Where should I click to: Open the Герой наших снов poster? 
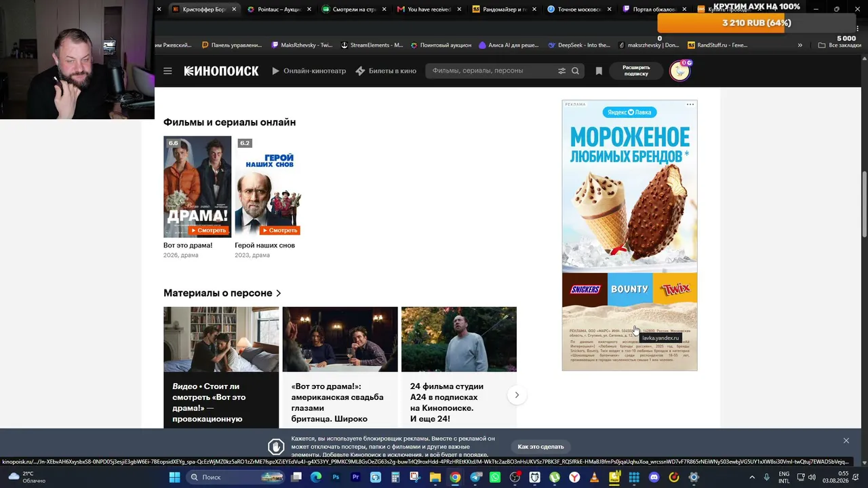point(269,187)
